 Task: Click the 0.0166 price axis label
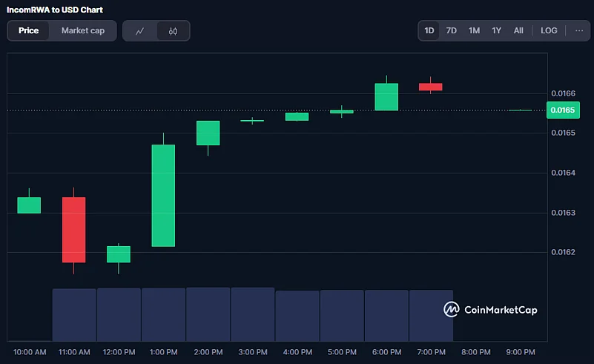point(563,93)
